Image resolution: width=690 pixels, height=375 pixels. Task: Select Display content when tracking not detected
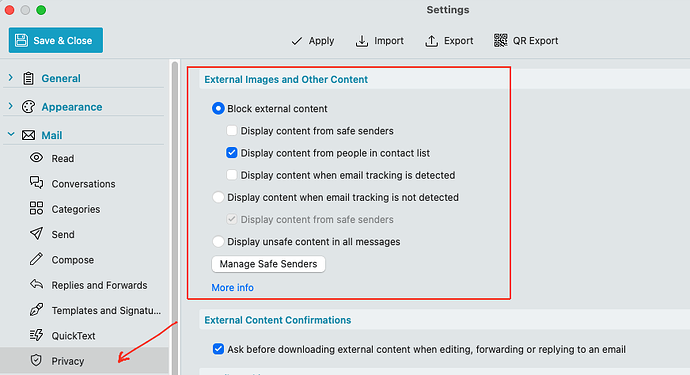pos(218,197)
